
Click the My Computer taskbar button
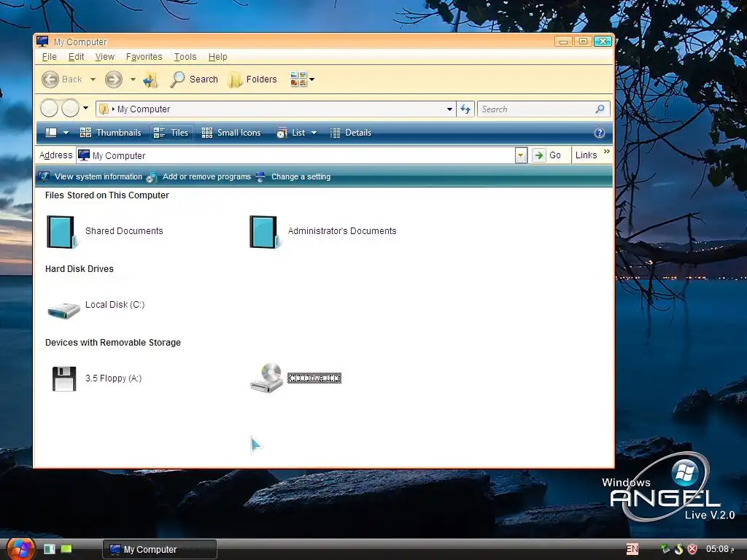(x=160, y=550)
